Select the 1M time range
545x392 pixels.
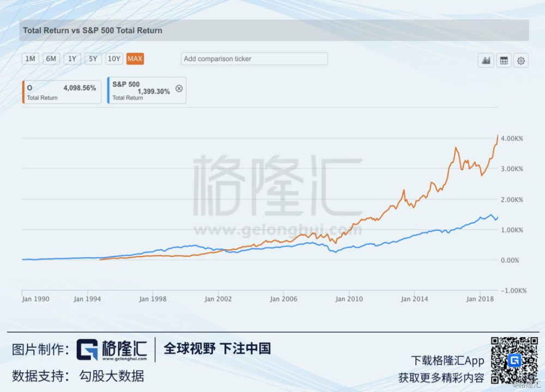point(30,59)
